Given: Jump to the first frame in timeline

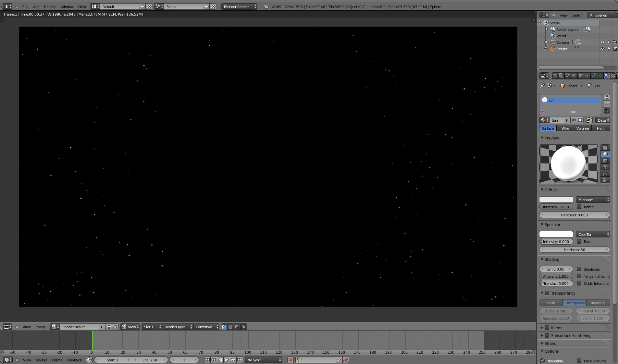Looking at the screenshot, I should pyautogui.click(x=207, y=360).
